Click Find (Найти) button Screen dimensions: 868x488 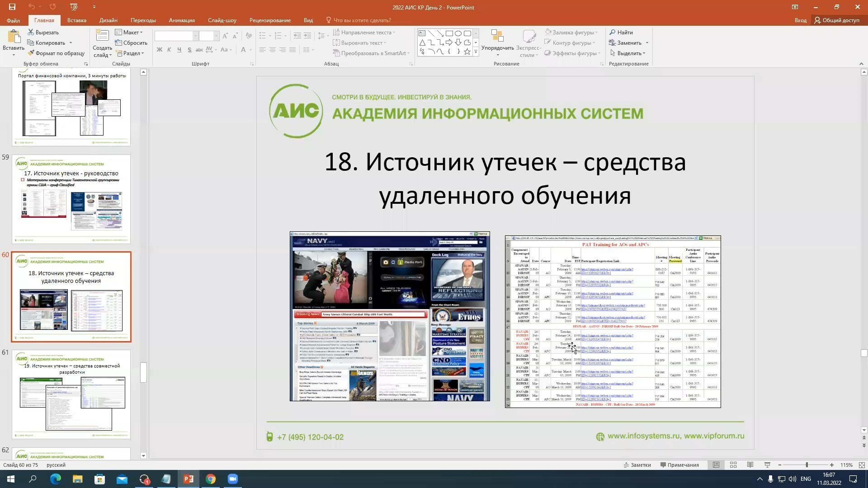coord(621,33)
